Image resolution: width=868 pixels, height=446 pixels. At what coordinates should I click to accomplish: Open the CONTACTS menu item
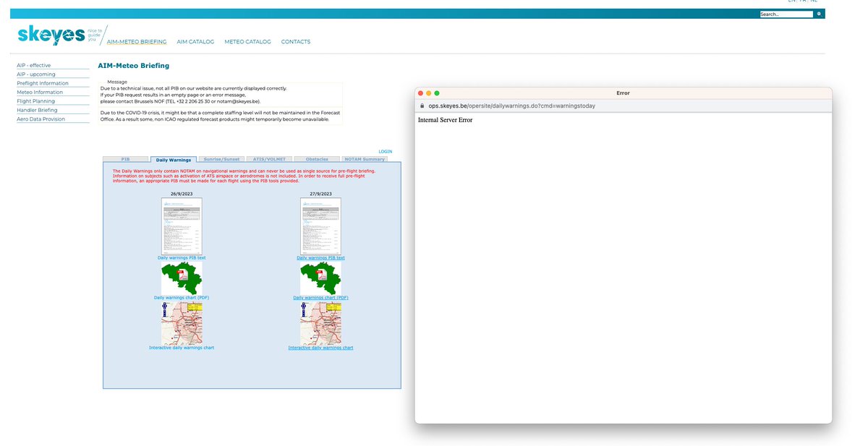click(x=296, y=42)
